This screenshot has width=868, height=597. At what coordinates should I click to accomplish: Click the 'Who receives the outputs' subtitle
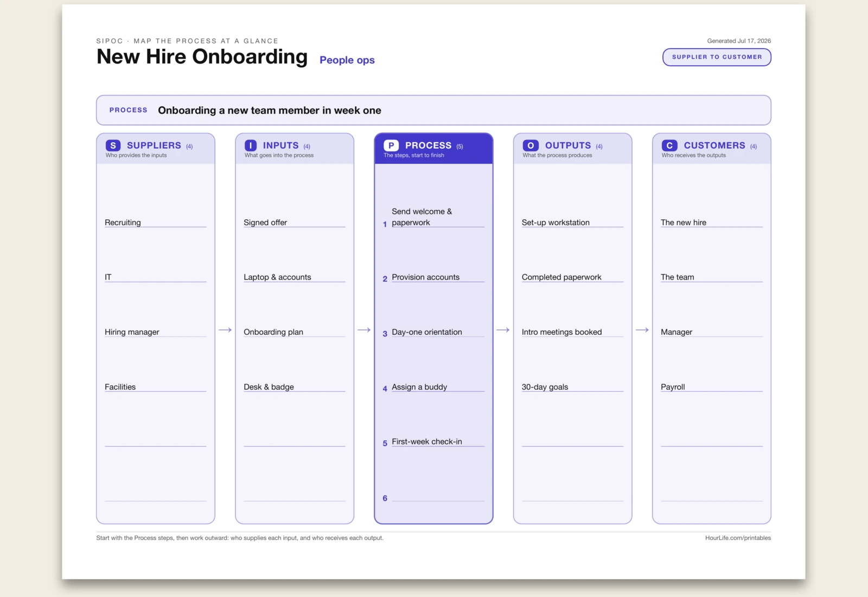tap(693, 155)
